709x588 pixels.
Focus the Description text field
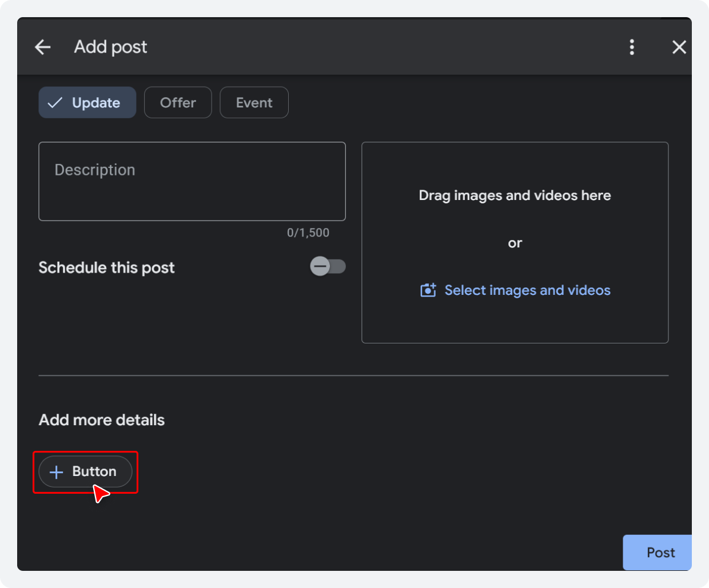click(x=192, y=181)
